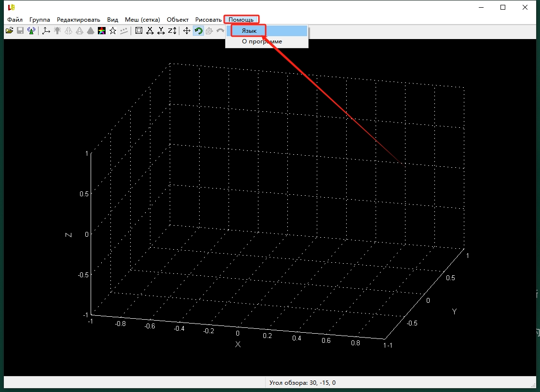Click the outlined star icon
This screenshot has height=392, width=540.
(x=113, y=31)
